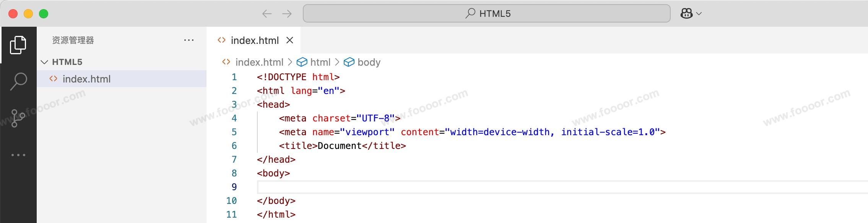Open the Copilot dropdown chevron
The image size is (868, 223).
click(699, 14)
